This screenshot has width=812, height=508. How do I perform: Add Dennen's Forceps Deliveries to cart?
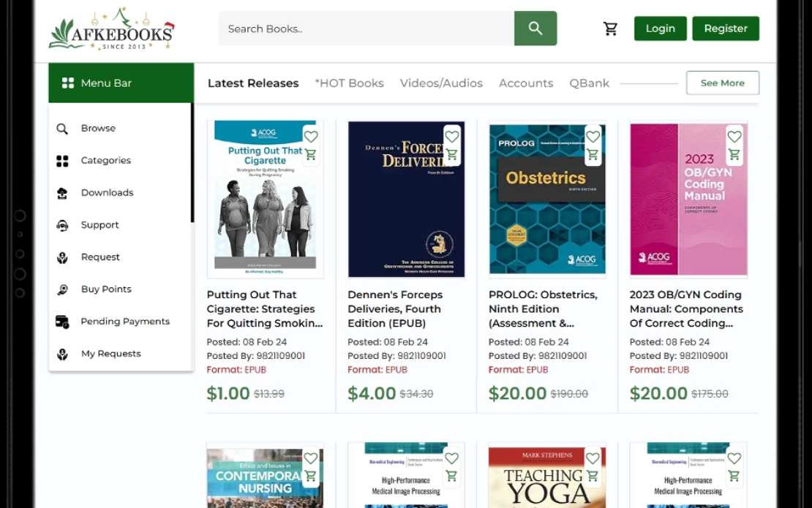click(451, 154)
